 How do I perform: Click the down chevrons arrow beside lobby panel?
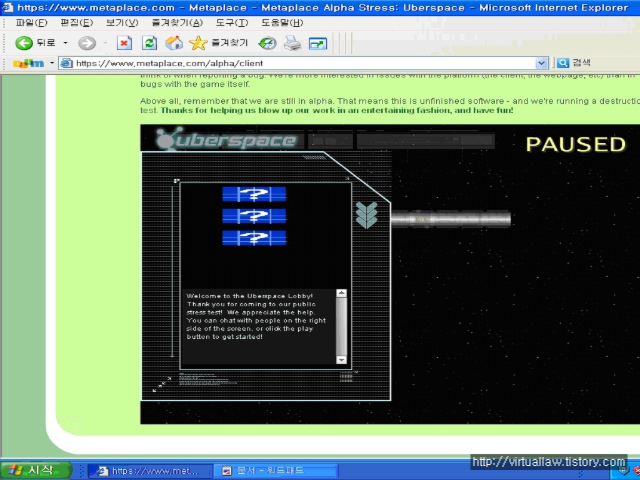coord(366,214)
